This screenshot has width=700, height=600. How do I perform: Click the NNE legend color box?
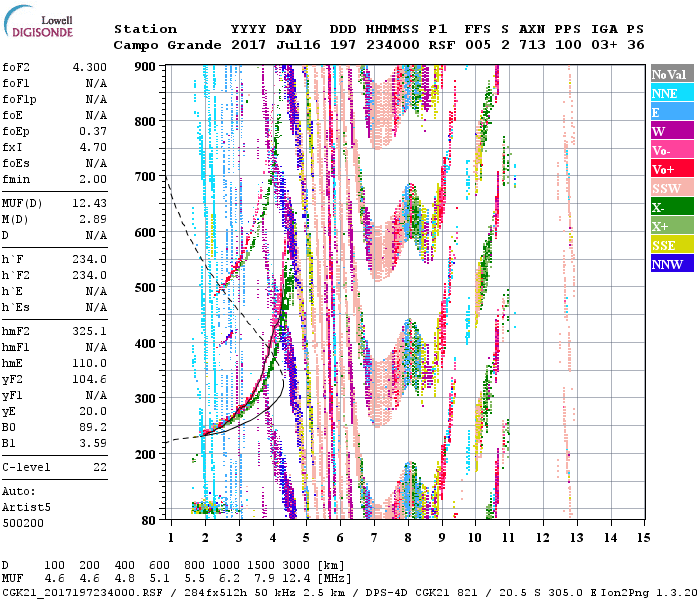pos(671,93)
